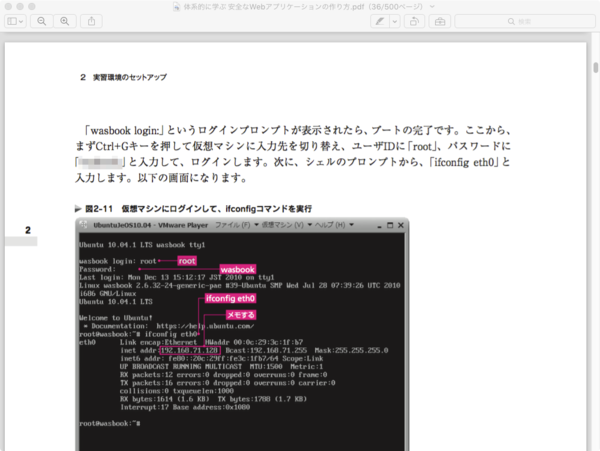600x451 pixels.
Task: Click the figure's VMware close X icon
Action: 401,225
